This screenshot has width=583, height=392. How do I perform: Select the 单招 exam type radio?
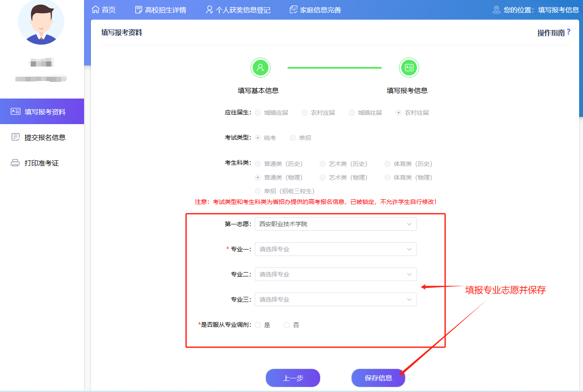point(293,138)
